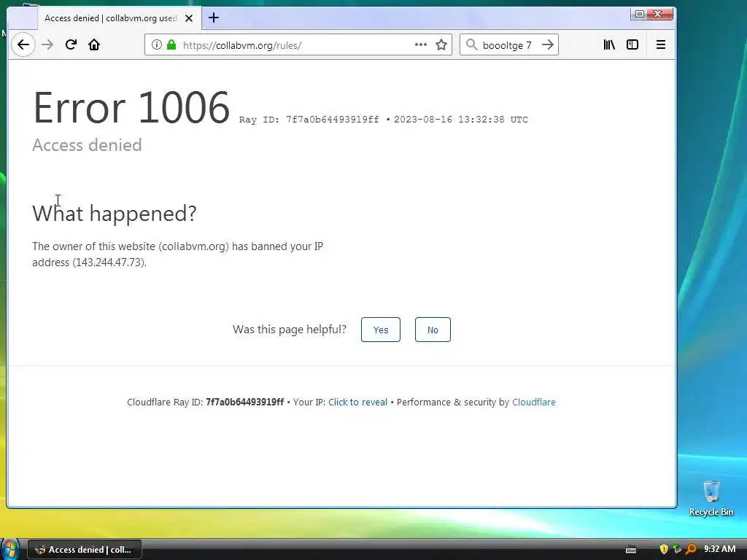Viewport: 747px width, 560px height.
Task: Click the green safely remove hardware tray icon
Action: click(x=677, y=549)
